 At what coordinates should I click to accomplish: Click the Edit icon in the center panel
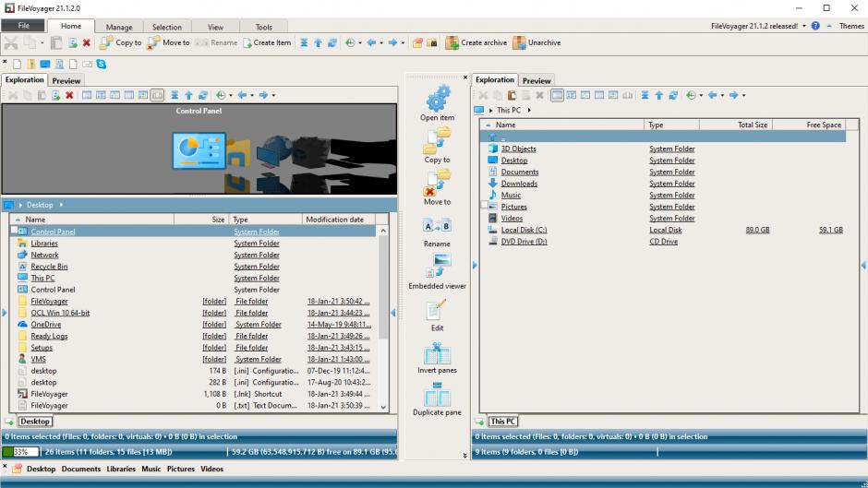438,310
